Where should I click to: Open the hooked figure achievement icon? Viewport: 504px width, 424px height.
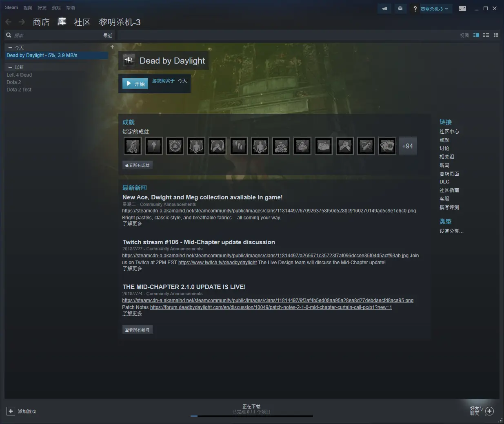133,146
